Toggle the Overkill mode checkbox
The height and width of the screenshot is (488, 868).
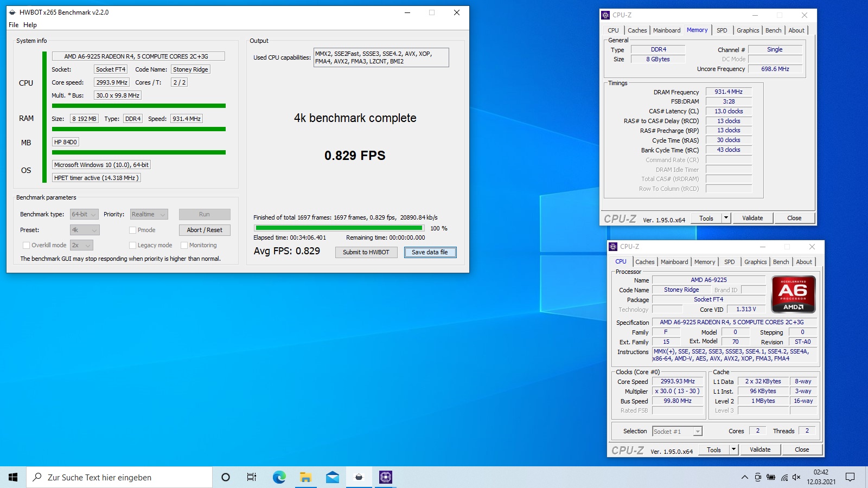pyautogui.click(x=26, y=245)
